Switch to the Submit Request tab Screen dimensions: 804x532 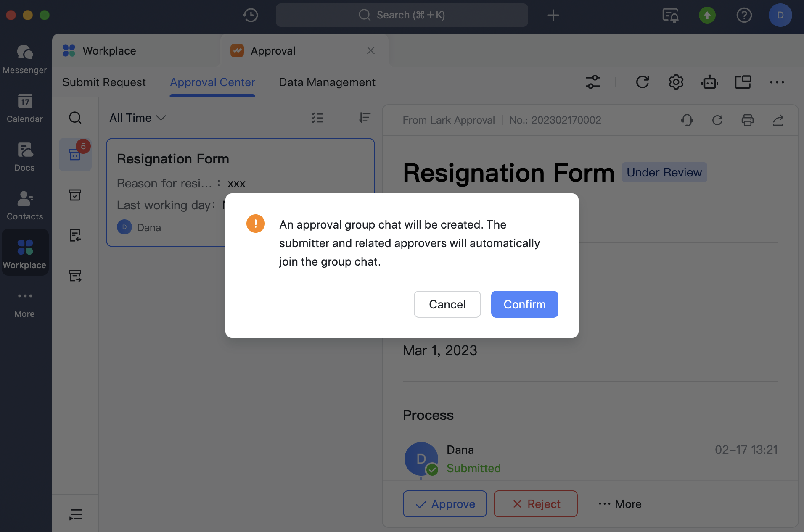pyautogui.click(x=104, y=82)
